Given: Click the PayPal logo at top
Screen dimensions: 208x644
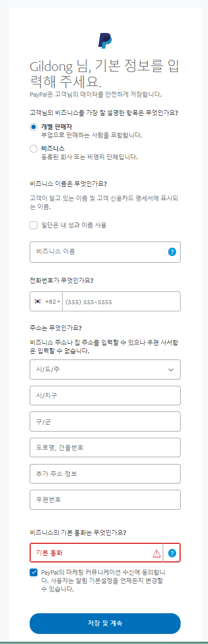Looking at the screenshot, I should (x=105, y=40).
